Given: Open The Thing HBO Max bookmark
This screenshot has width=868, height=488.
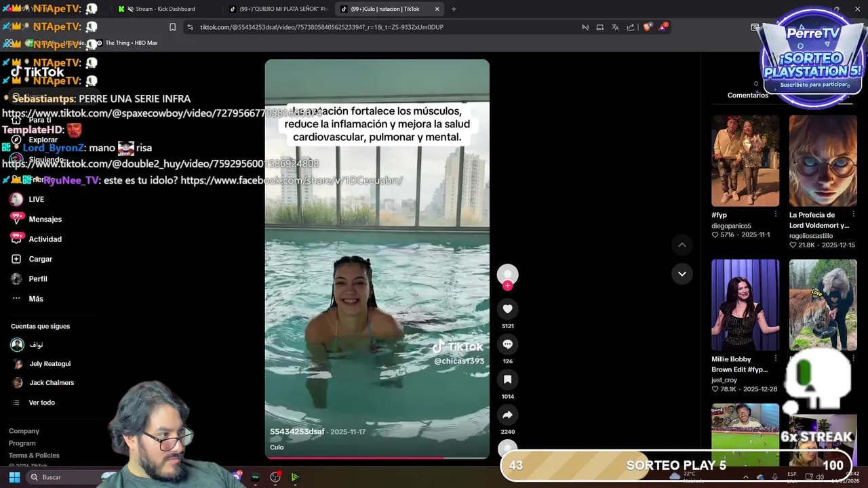Looking at the screenshot, I should click(x=126, y=43).
